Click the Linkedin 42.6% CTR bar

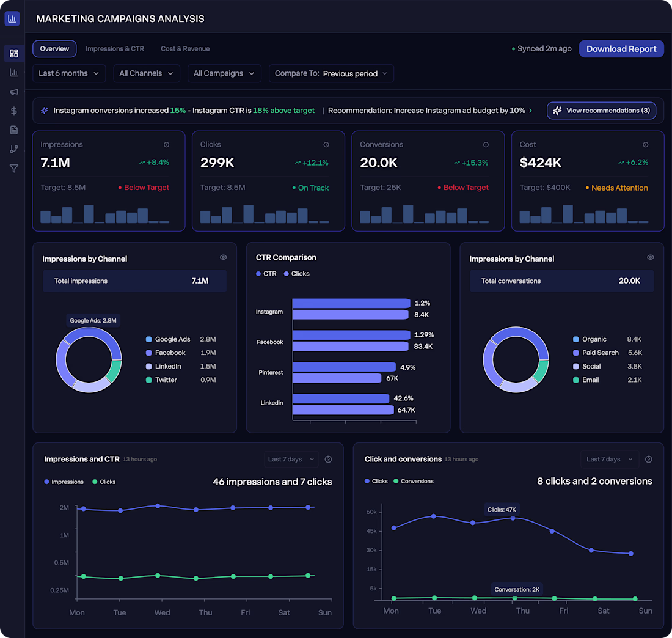[x=341, y=398]
